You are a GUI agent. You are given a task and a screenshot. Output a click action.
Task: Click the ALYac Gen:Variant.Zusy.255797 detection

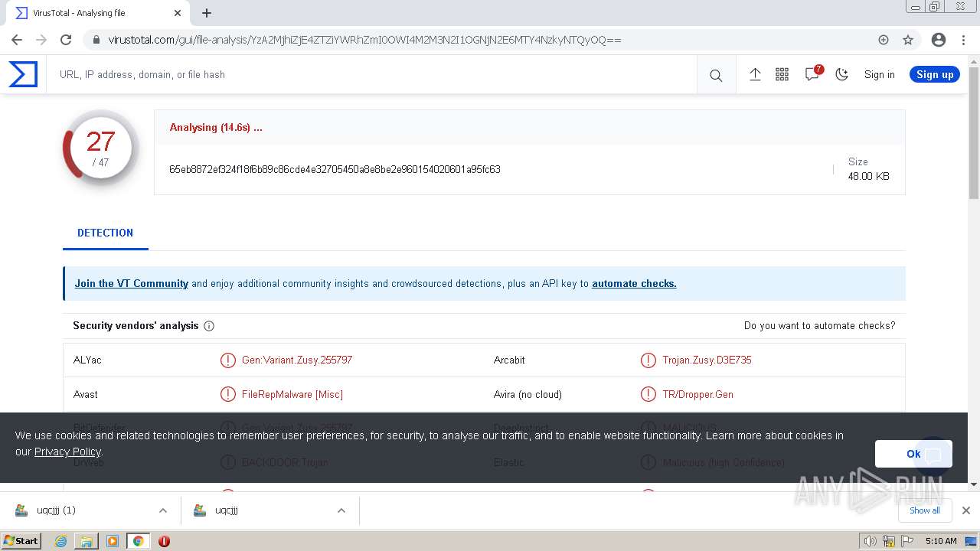tap(297, 360)
